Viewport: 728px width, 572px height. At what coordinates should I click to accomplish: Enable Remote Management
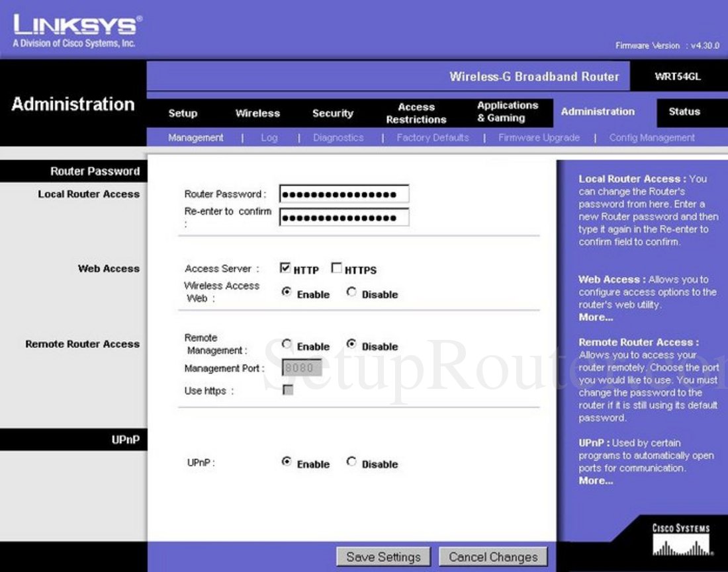point(287,345)
